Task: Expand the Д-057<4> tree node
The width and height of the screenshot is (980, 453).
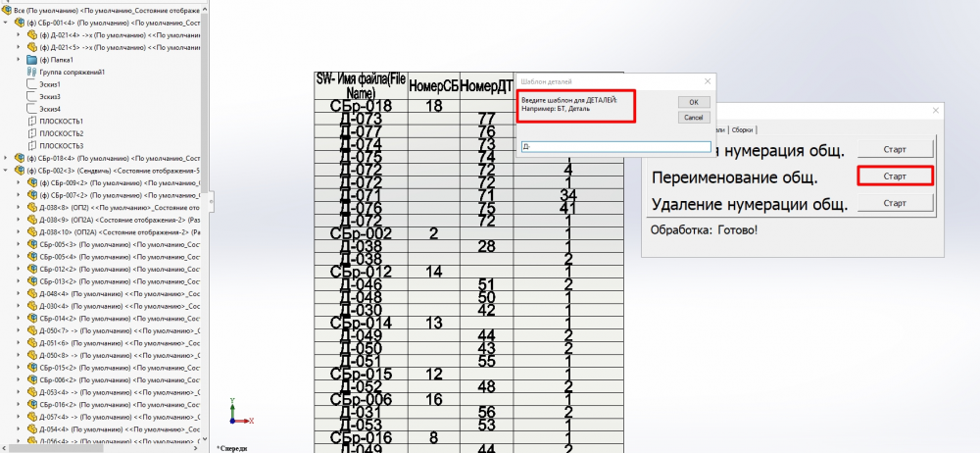Action: [x=18, y=417]
